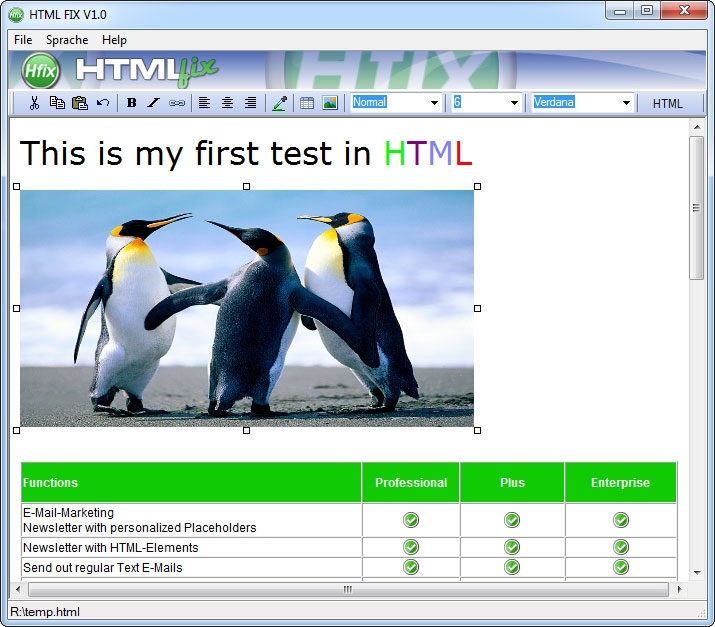Undo the last action
This screenshot has width=715, height=627.
(x=103, y=103)
